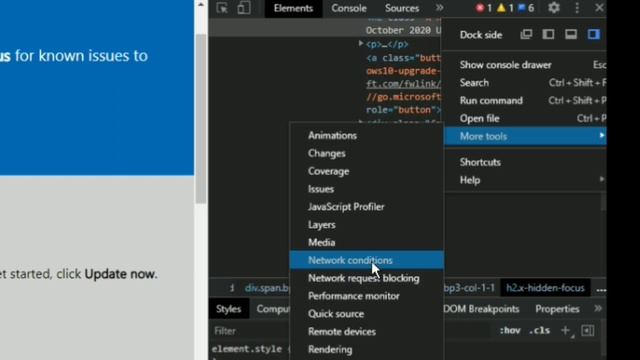The image size is (640, 360).
Task: Click ft.com/fwlink href link in code
Action: [x=403, y=84]
